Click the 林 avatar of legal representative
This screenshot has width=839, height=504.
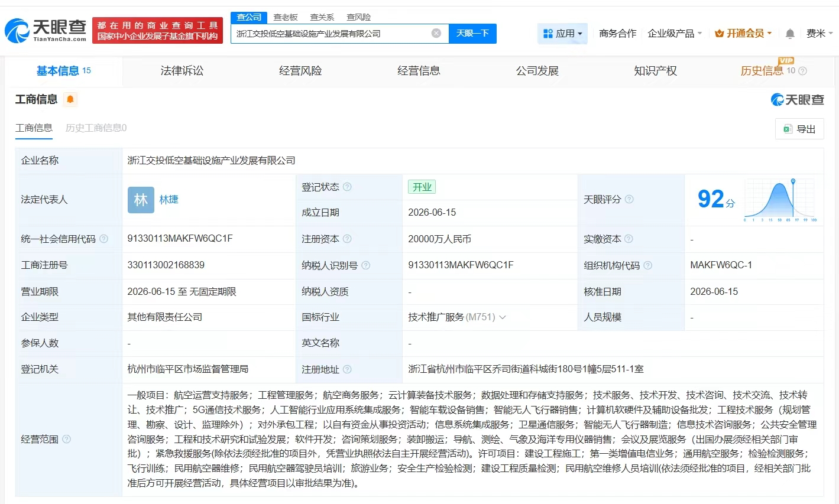[141, 200]
